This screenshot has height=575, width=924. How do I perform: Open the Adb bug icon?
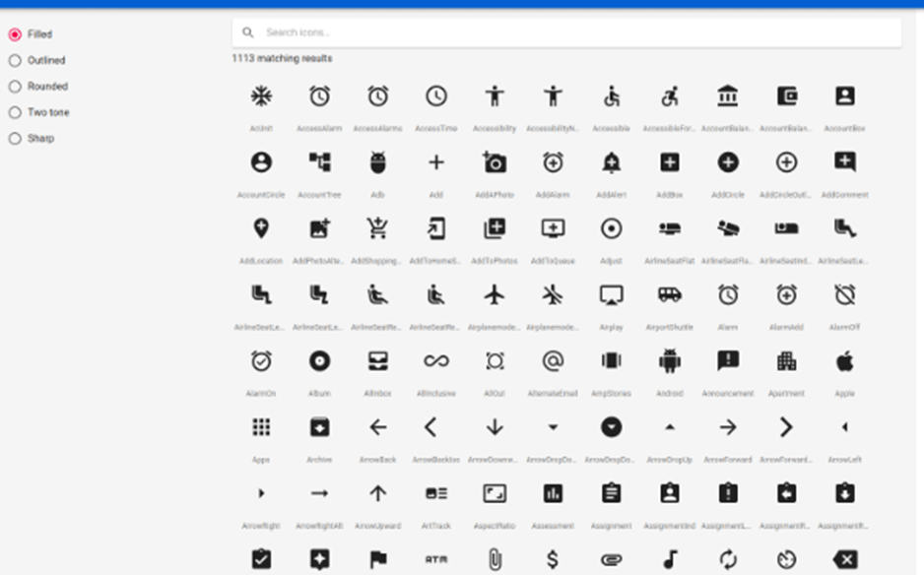pos(377,162)
